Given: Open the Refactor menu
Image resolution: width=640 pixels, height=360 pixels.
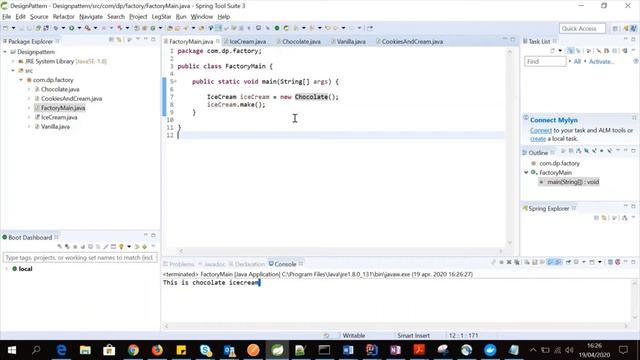Looking at the screenshot, I should pyautogui.click(x=63, y=17).
